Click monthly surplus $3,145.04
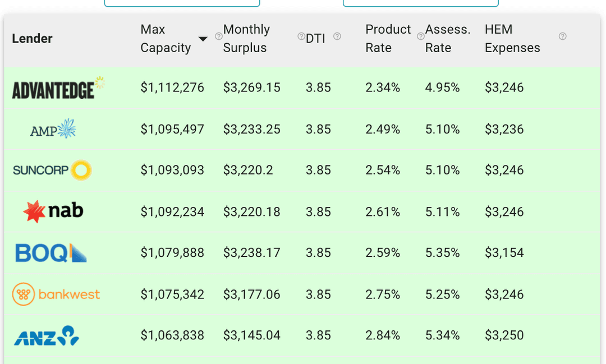606x364 pixels. [x=251, y=335]
